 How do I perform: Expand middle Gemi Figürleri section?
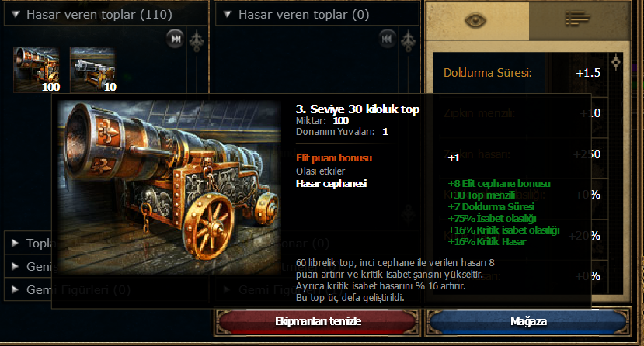pyautogui.click(x=226, y=290)
